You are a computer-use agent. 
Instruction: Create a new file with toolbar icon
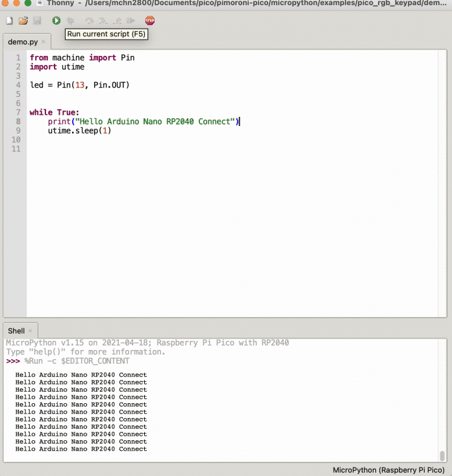click(x=9, y=21)
